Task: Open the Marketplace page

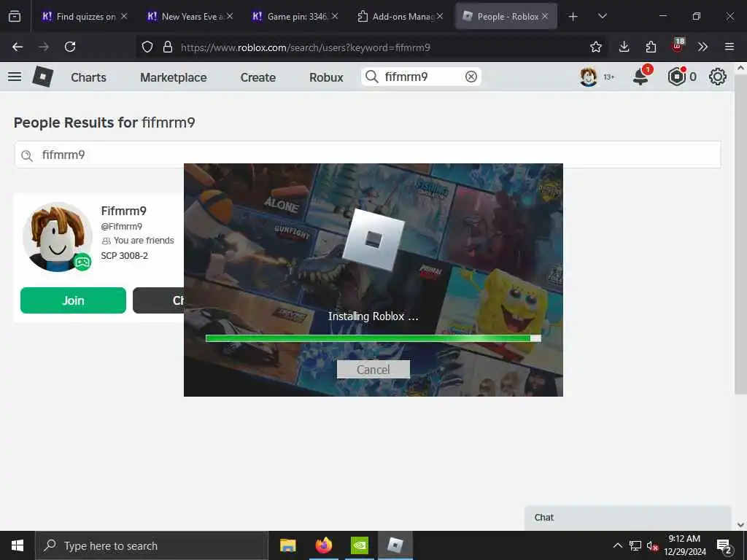Action: click(174, 77)
